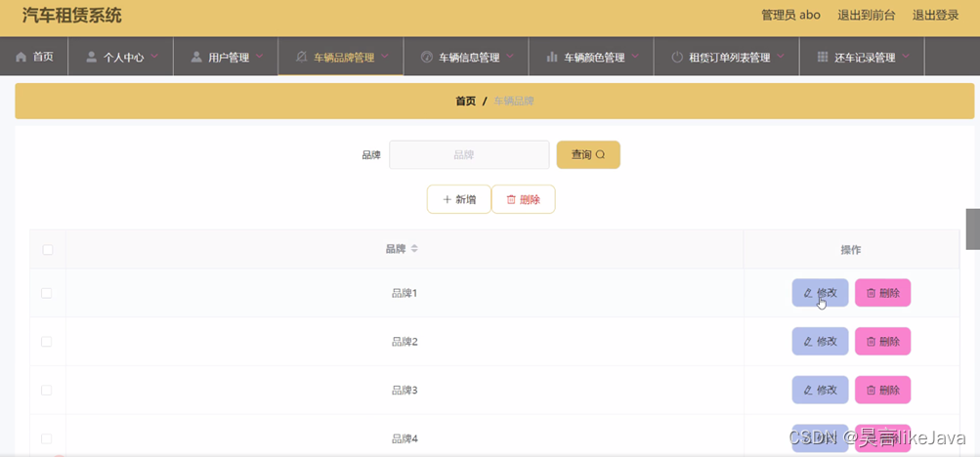
Task: Open the 车辆信息管理 menu
Action: tap(466, 57)
